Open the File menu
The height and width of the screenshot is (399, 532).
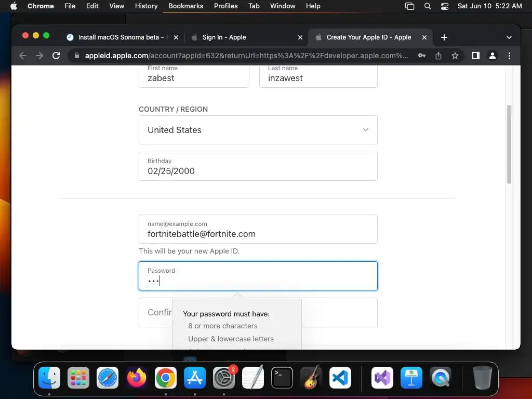pos(70,6)
